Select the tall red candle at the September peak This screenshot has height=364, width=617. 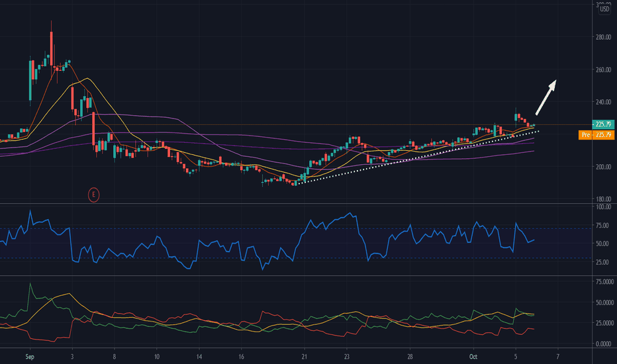(x=51, y=48)
